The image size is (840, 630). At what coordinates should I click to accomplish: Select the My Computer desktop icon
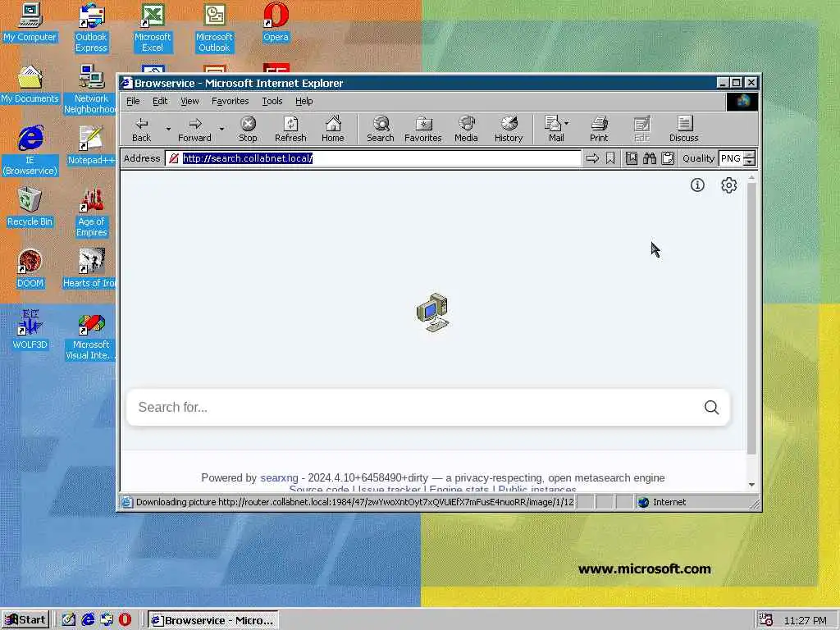pos(30,22)
